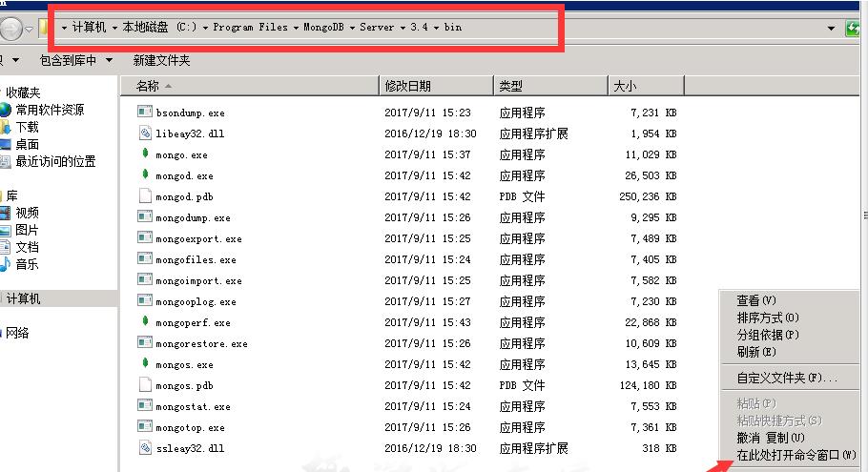This screenshot has width=868, height=472.
Task: Click the mongofiles.exe file icon
Action: click(144, 259)
